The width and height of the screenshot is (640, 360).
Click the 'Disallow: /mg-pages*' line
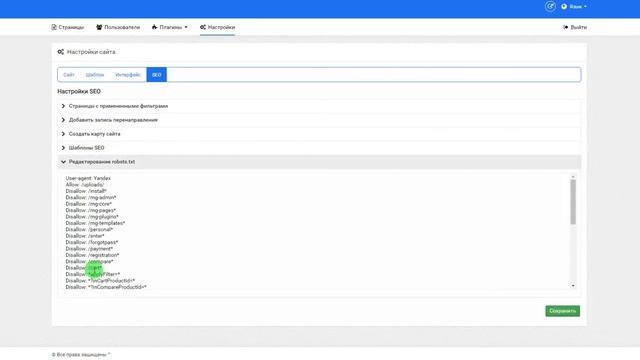tap(91, 211)
